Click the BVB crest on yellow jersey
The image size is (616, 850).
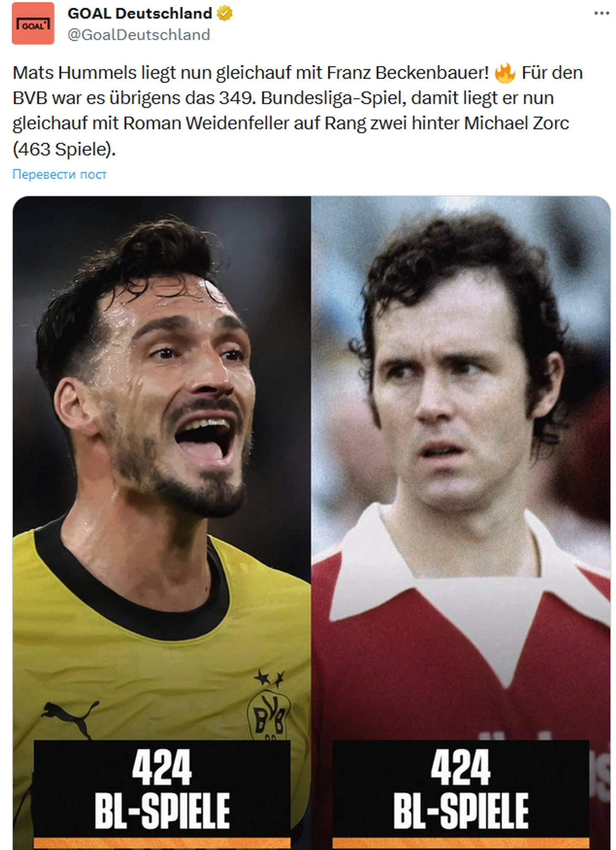268,714
